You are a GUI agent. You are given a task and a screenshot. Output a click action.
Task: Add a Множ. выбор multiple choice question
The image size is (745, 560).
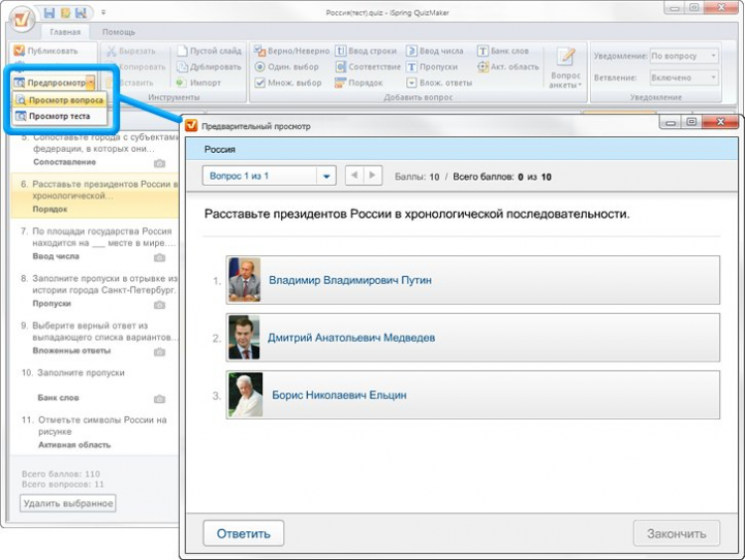click(288, 82)
